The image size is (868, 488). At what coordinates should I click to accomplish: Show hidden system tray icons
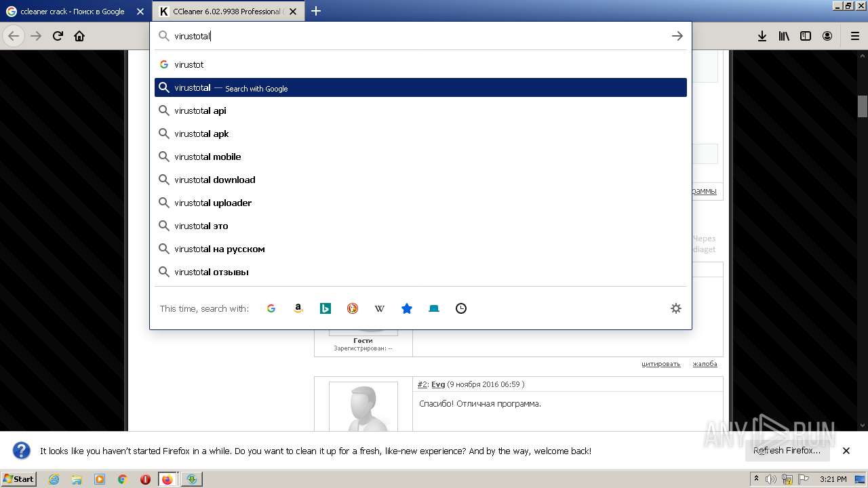tap(756, 479)
